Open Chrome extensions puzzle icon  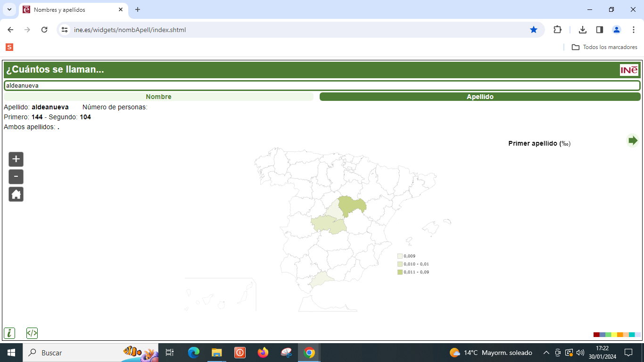coord(557,30)
